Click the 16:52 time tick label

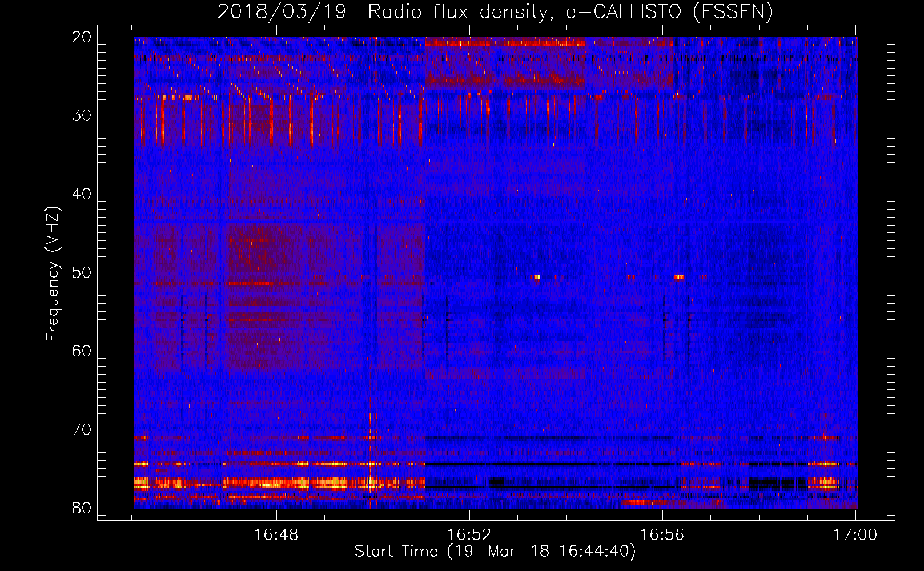(469, 535)
